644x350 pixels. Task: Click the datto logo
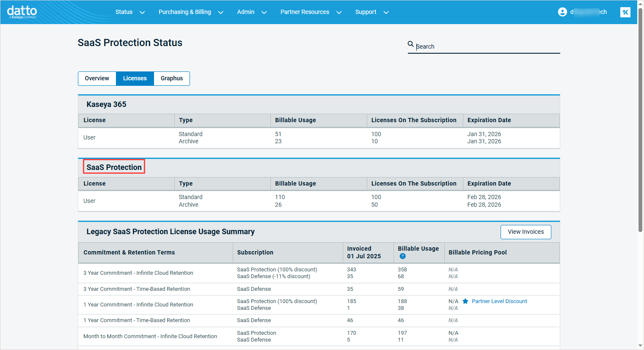22,12
